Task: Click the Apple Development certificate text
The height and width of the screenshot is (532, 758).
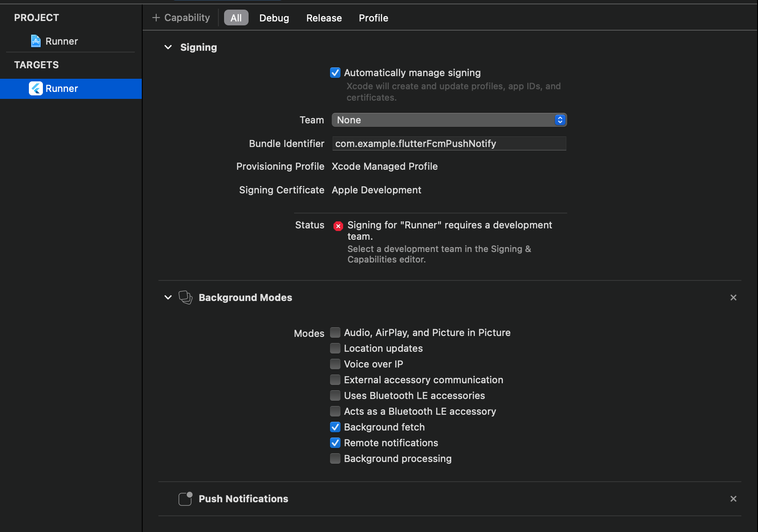Action: click(376, 190)
